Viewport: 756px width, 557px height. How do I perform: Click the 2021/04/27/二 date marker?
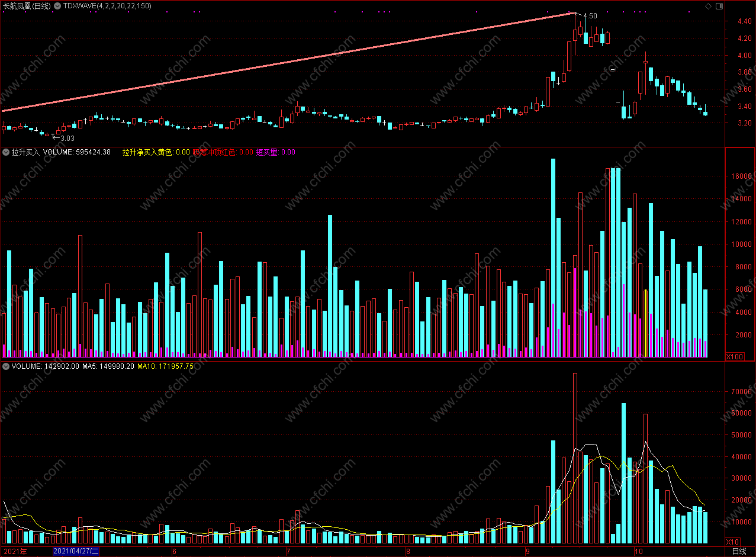click(x=76, y=552)
